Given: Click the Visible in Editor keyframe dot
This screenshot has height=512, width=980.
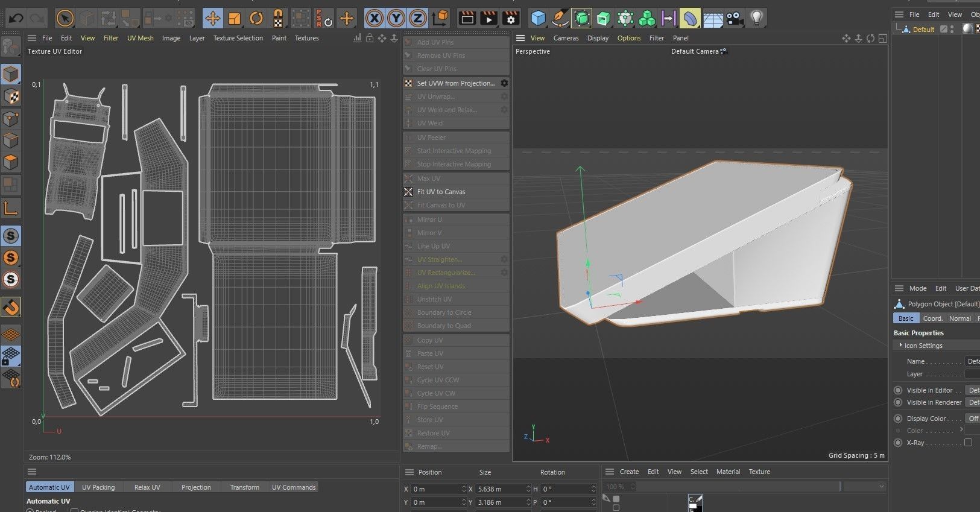Looking at the screenshot, I should [898, 390].
